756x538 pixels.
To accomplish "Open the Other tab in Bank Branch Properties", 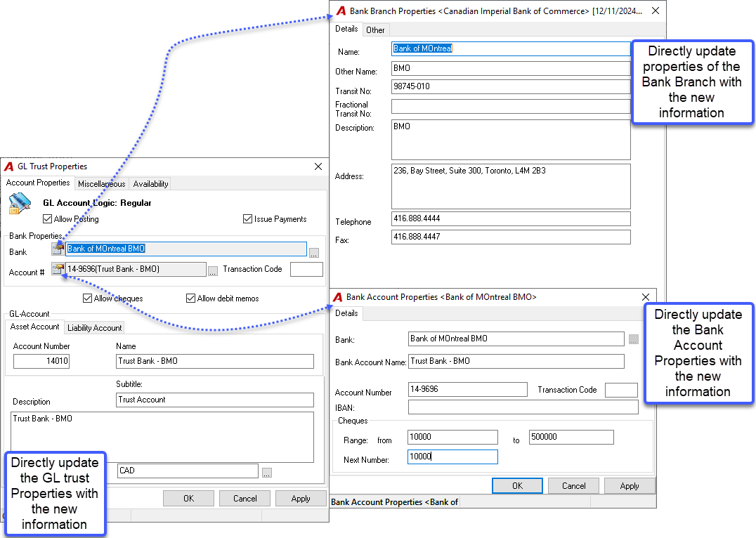I will [375, 30].
